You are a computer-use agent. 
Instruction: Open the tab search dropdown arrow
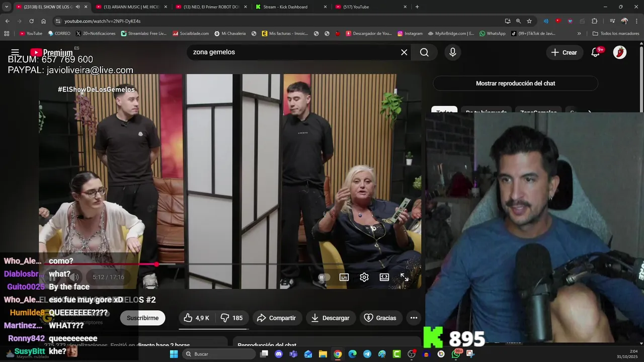(7, 7)
